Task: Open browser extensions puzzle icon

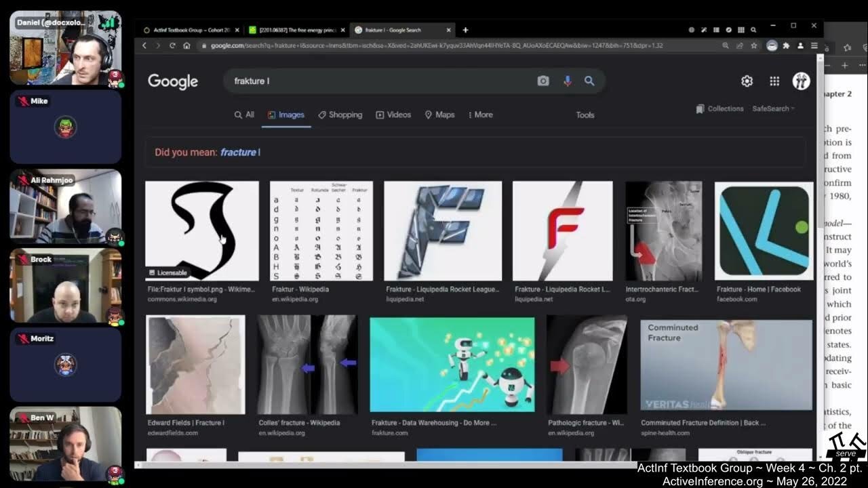Action: 786,45
